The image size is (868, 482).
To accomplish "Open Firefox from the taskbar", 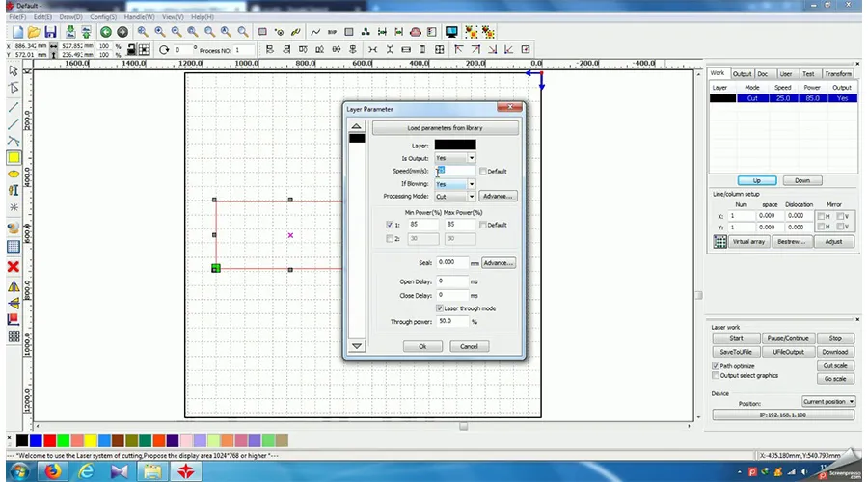I will click(x=53, y=471).
